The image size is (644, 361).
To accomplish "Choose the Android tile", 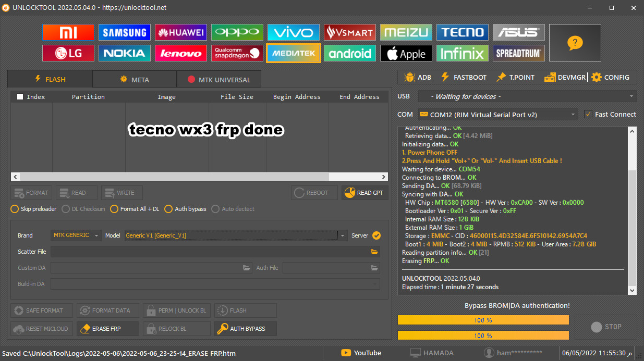I will tap(350, 53).
